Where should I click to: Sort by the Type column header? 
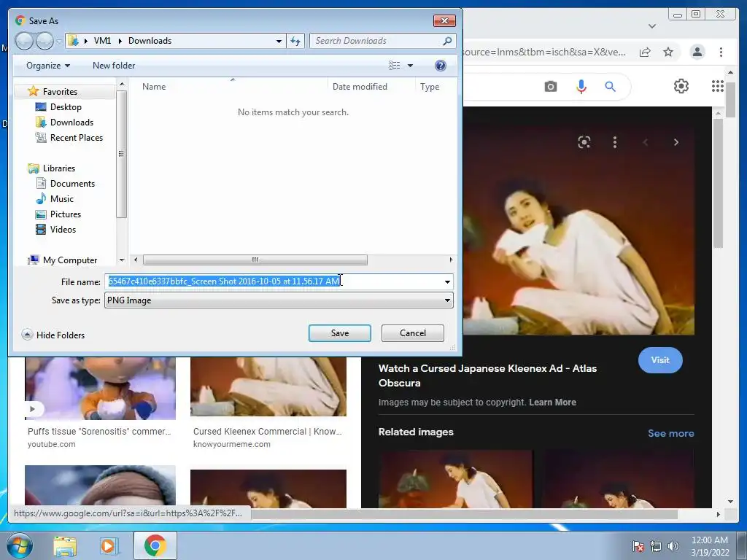click(x=430, y=87)
